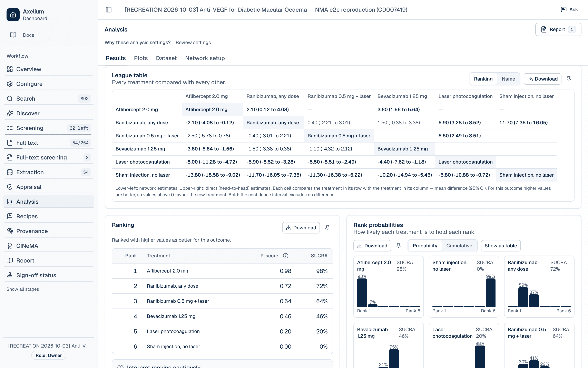Open the Report button with badge
The width and height of the screenshot is (588, 368).
558,29
